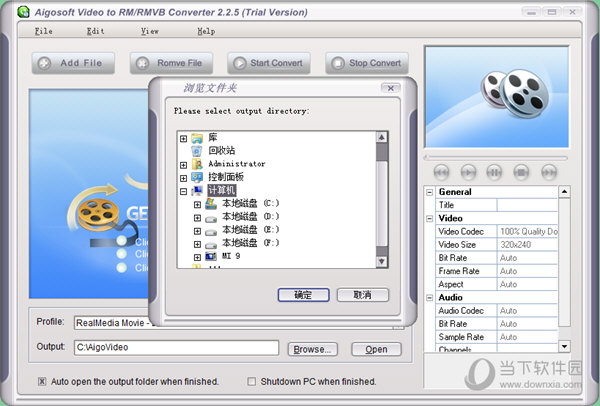Image resolution: width=600 pixels, height=406 pixels.
Task: Collapse the Audio property group
Action: 430,298
